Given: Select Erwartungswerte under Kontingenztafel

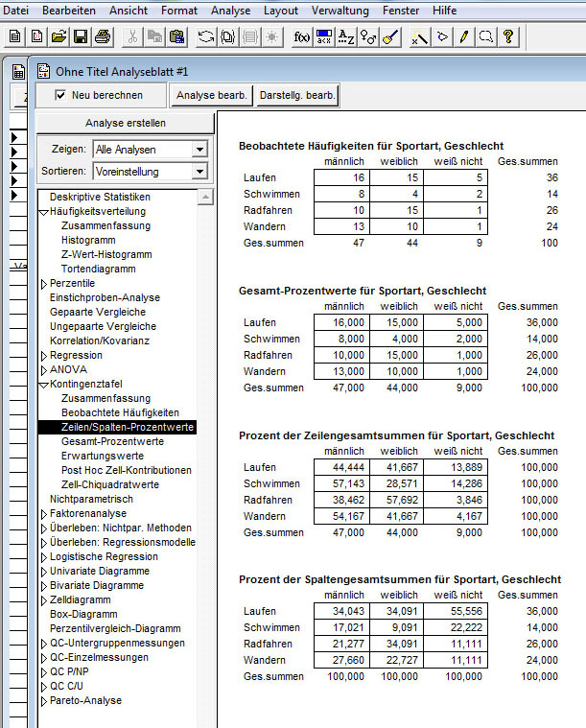Looking at the screenshot, I should (103, 456).
